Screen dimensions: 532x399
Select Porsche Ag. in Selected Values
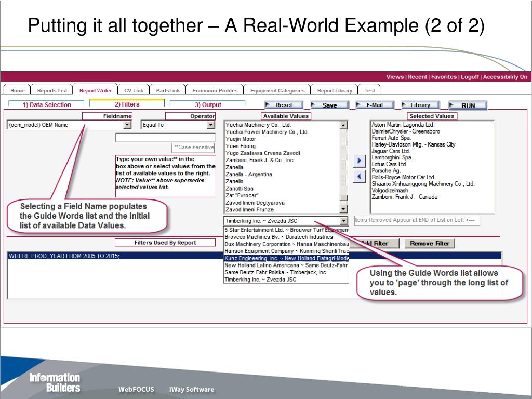386,170
